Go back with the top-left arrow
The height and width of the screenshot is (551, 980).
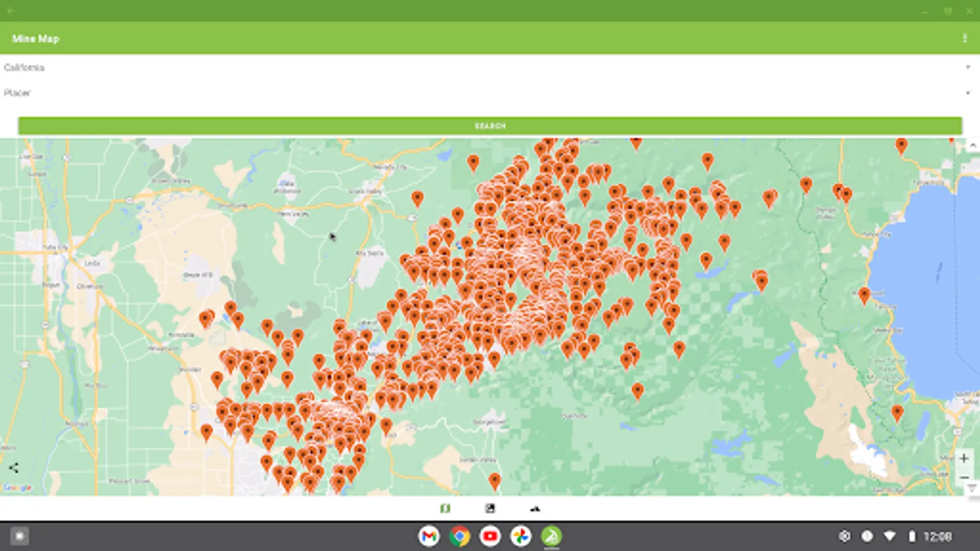point(10,10)
